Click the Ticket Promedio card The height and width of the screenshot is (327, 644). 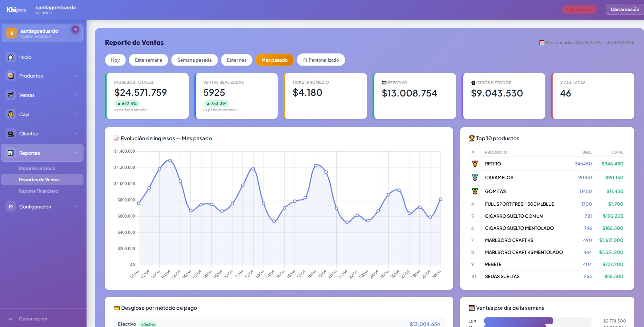pyautogui.click(x=325, y=96)
